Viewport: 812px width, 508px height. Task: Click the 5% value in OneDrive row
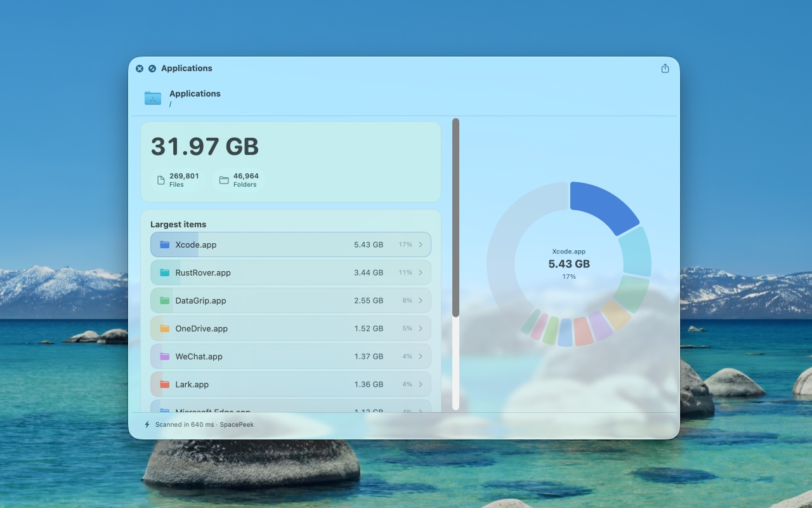coord(407,328)
